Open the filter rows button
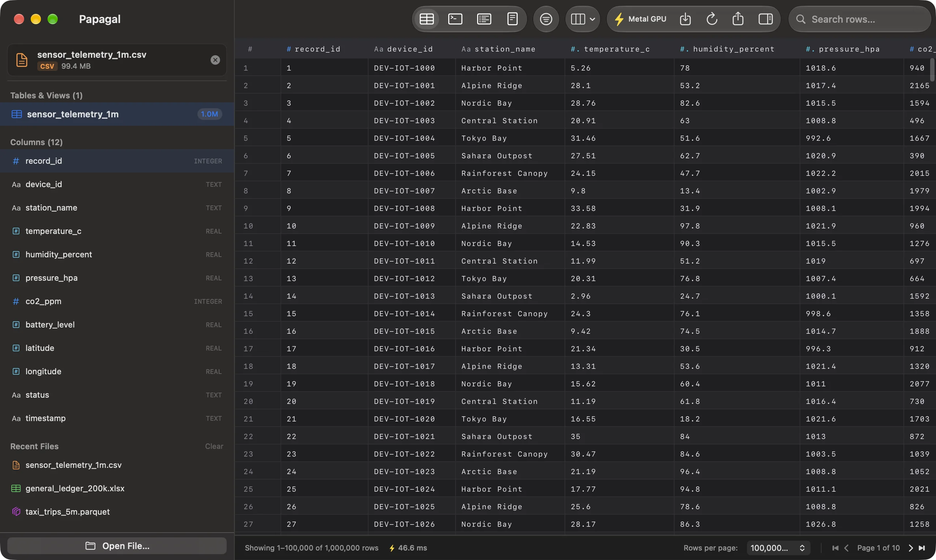 tap(546, 19)
